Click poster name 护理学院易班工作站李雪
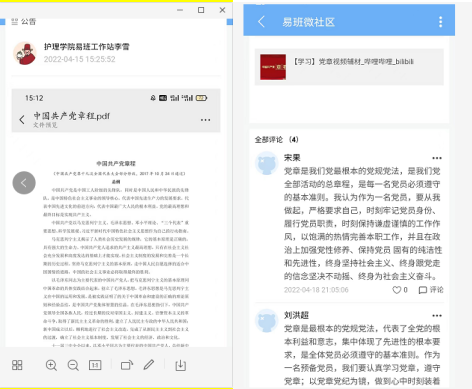This screenshot has height=389, width=472. [87, 47]
